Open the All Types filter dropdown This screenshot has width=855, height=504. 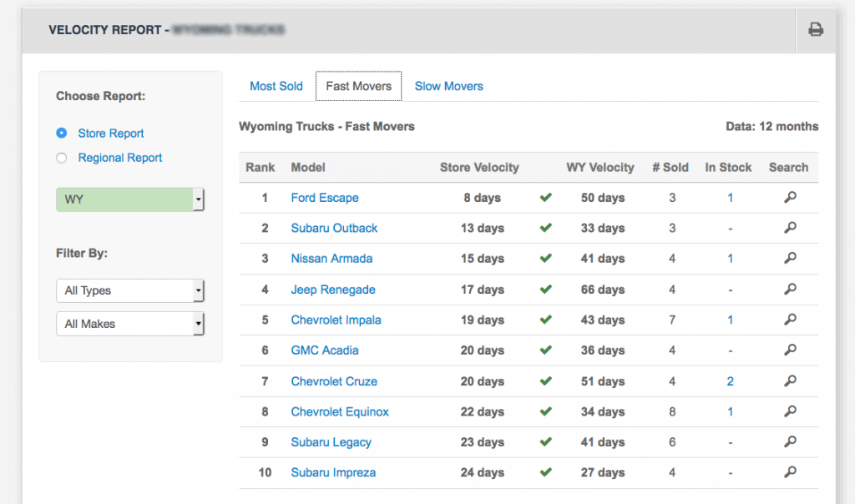point(129,290)
